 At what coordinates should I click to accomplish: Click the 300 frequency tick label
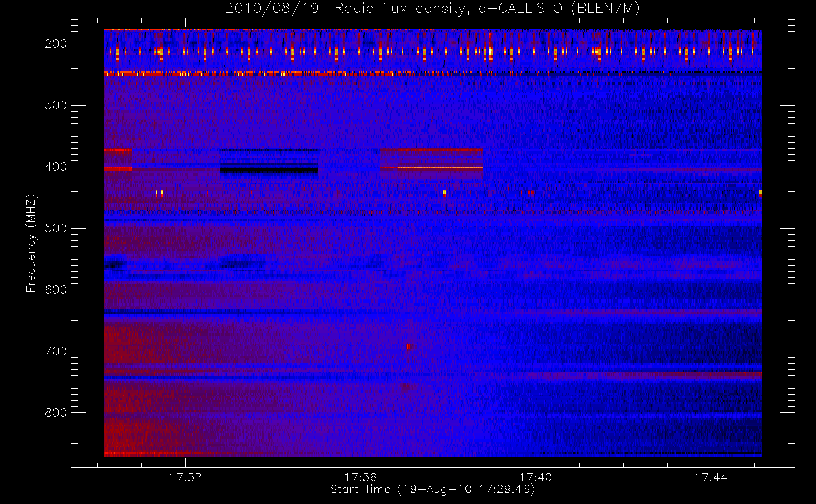[x=55, y=105]
